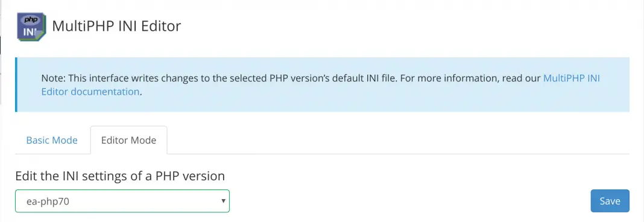
Task: Click the MultiPHP INI Editor page title
Action: [116, 27]
